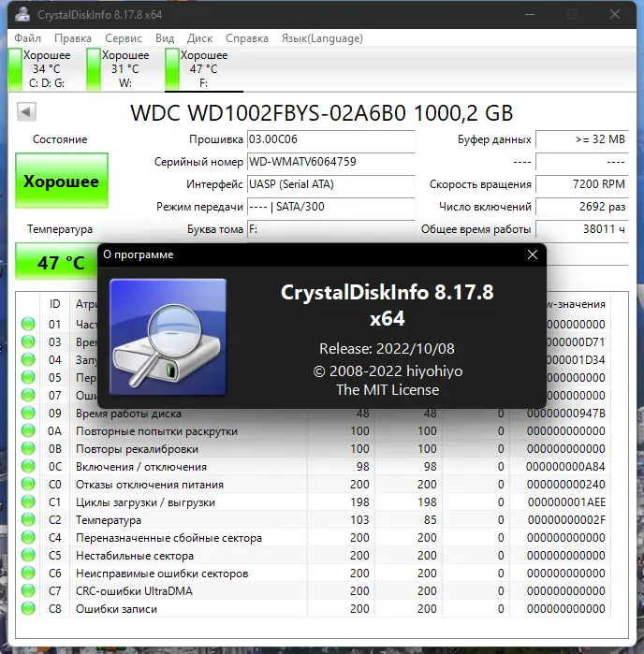Click the status circle for attribute C7
The width and height of the screenshot is (644, 654).
[28, 591]
